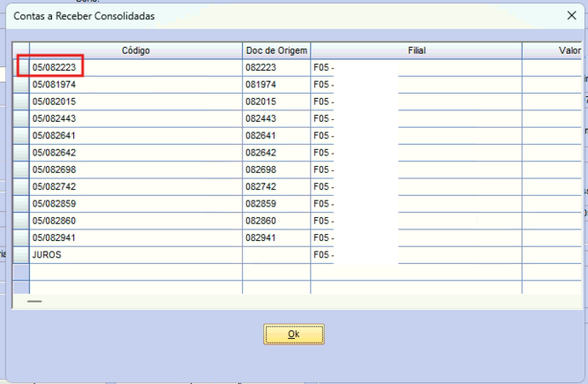Screen dimensions: 588x384
Task: Click the code cell 05/082698
Action: pyautogui.click(x=136, y=169)
